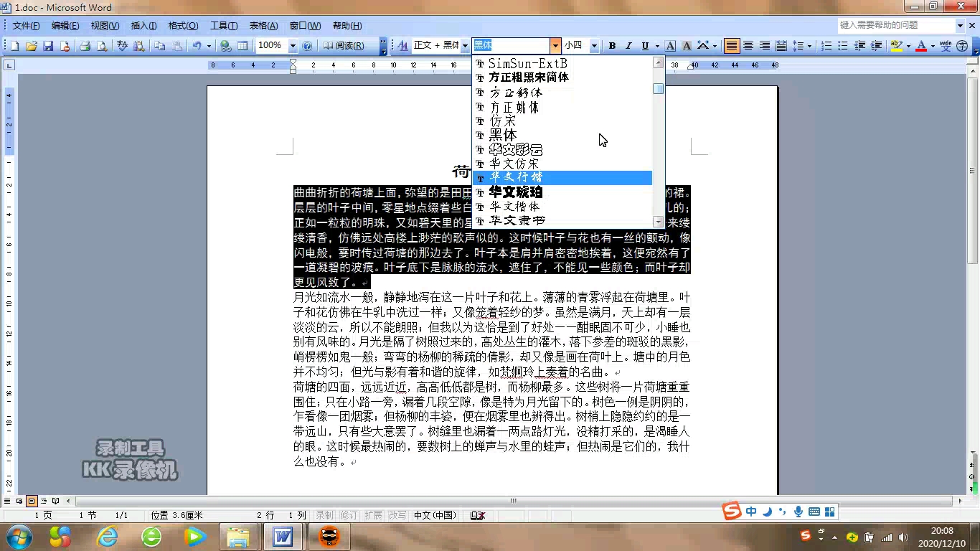Open the Print Preview tool
Screen dimensions: 980x551
[x=101, y=45]
